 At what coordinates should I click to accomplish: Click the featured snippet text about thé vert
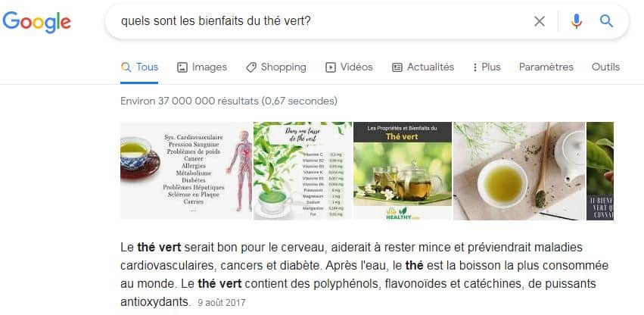[364, 275]
